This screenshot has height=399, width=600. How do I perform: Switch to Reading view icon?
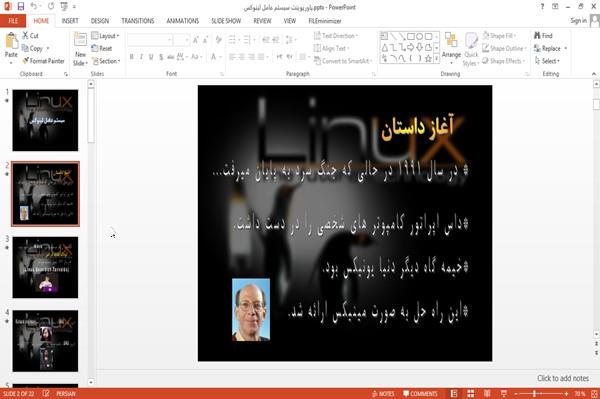487,394
